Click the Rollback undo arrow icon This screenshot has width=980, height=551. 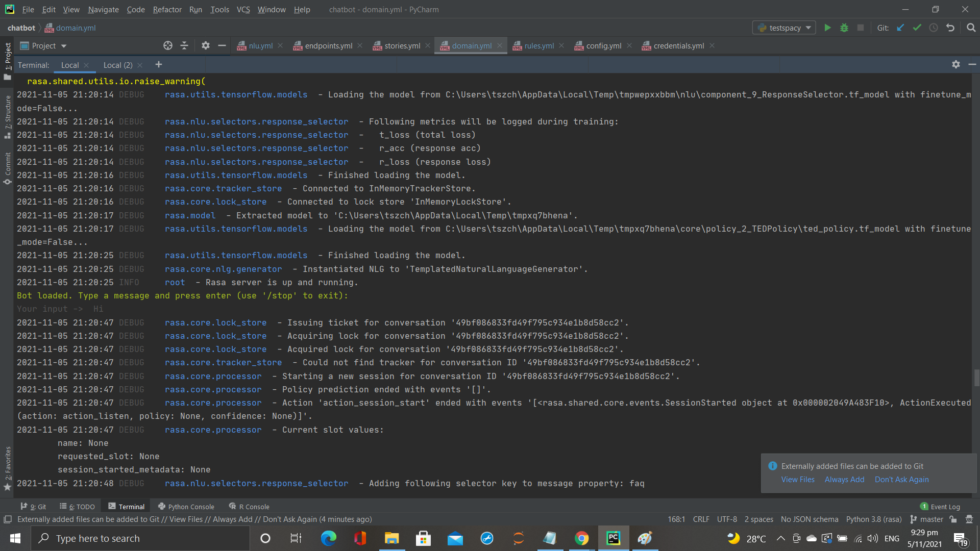[x=950, y=28]
